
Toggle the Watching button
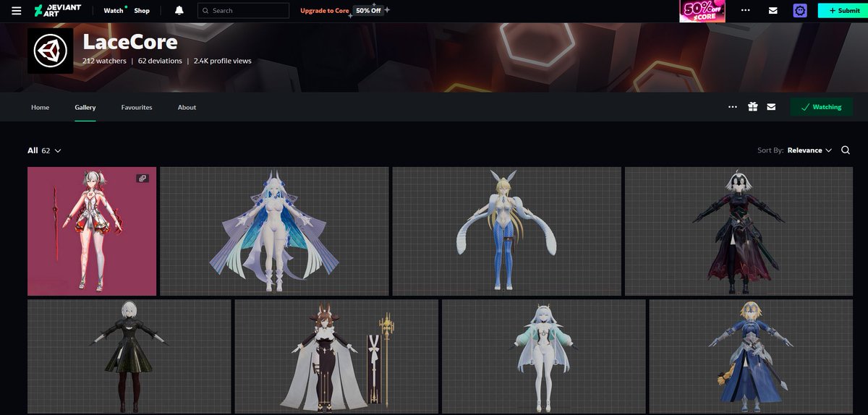(x=821, y=107)
